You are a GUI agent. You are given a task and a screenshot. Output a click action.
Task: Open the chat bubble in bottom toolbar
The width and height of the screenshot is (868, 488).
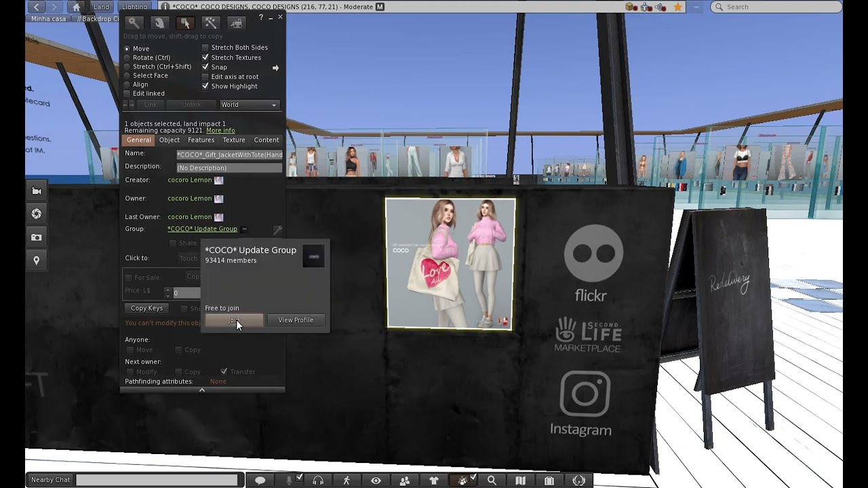pyautogui.click(x=260, y=480)
